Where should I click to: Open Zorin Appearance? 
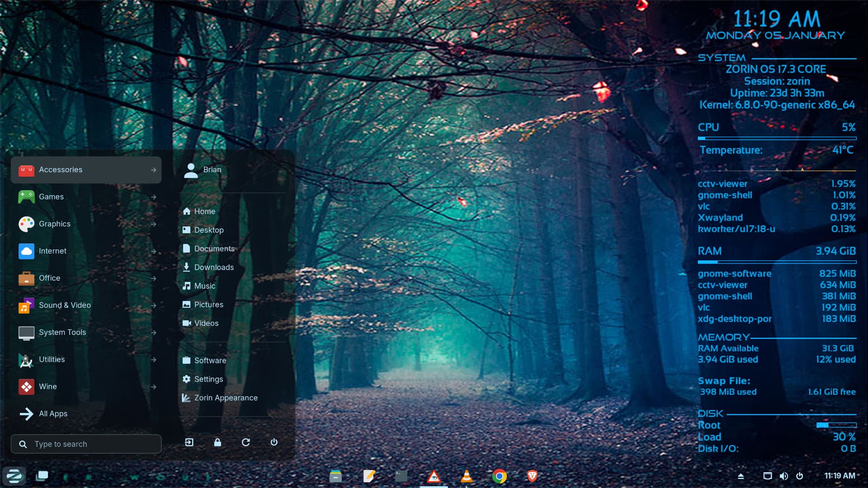click(x=226, y=398)
